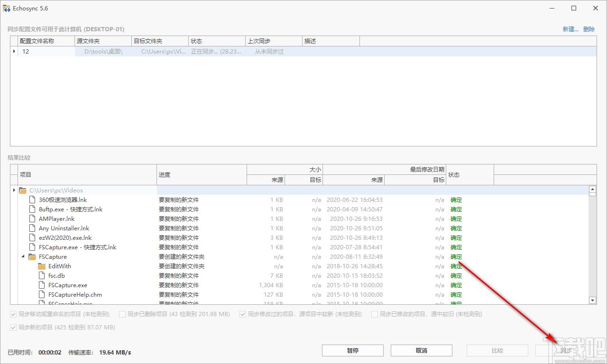Image resolution: width=607 pixels, height=364 pixels.
Task: Click 要创建的新文件夹 progress of FSCapture row
Action: 182,257
